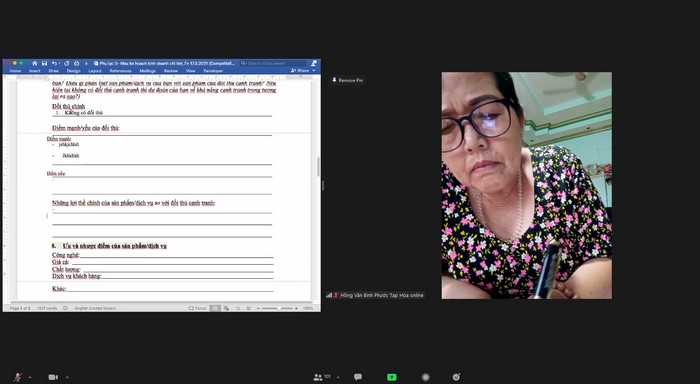Open audio options arrow beside microphone
Viewport: 700px width, 384px height.
pos(30,377)
